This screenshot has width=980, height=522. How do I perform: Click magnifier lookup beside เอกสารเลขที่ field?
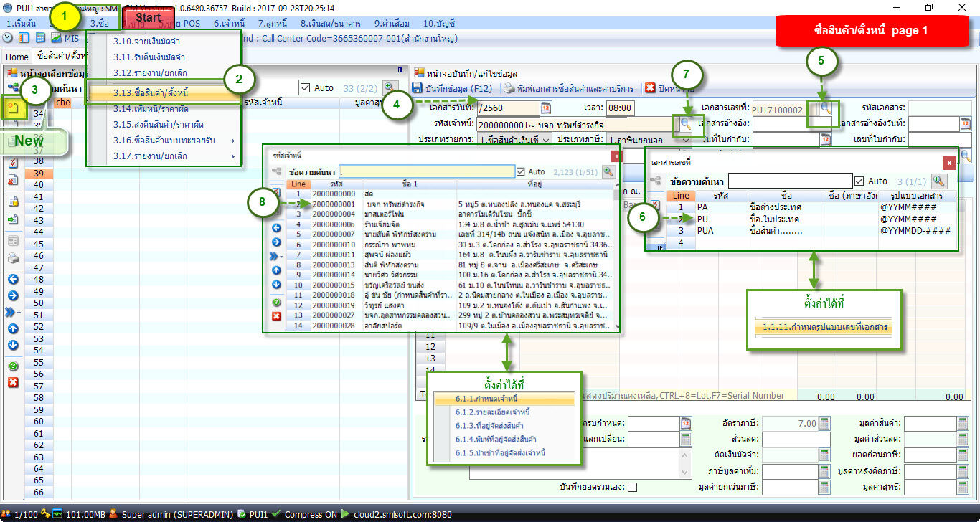tap(825, 108)
